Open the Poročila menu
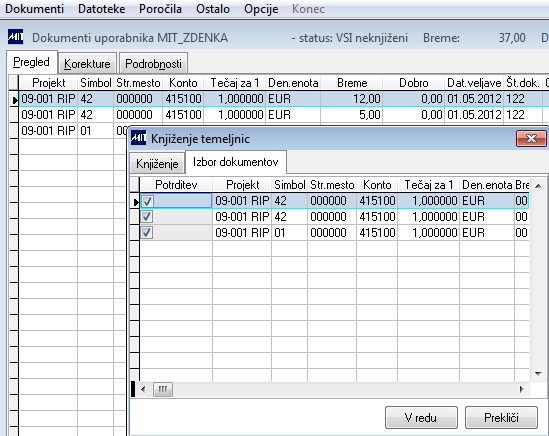The image size is (549, 436). (160, 9)
